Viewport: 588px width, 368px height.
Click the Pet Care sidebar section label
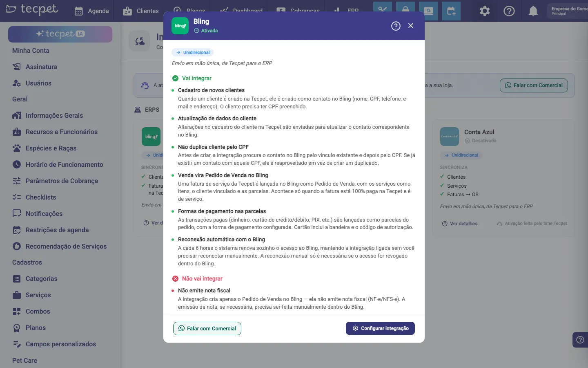coord(24,361)
